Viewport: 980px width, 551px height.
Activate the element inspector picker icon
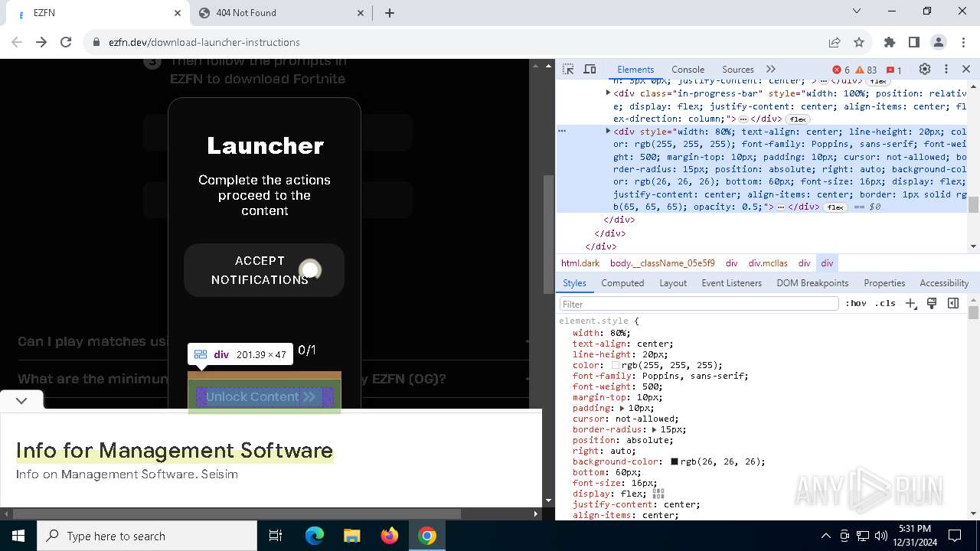[x=568, y=69]
